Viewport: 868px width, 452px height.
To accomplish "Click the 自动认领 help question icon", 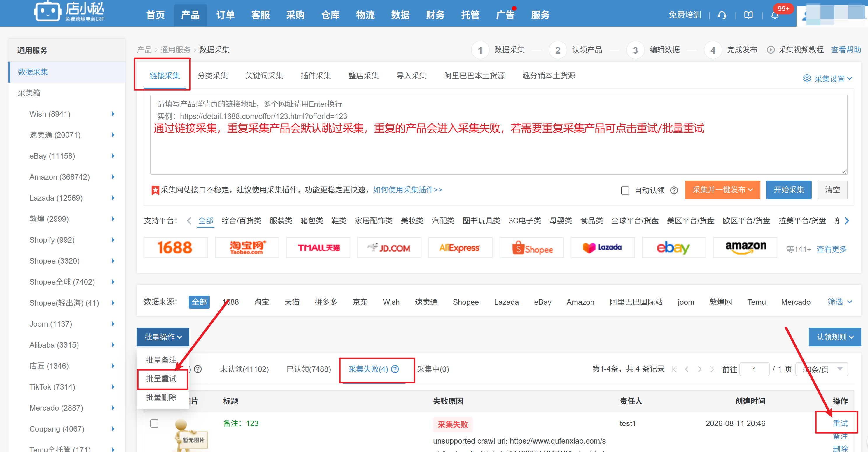I will 674,190.
